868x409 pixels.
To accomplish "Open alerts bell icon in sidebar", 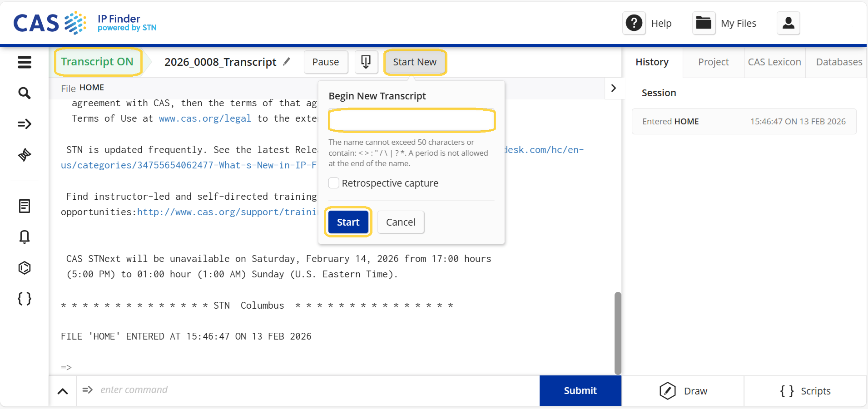I will (x=25, y=237).
